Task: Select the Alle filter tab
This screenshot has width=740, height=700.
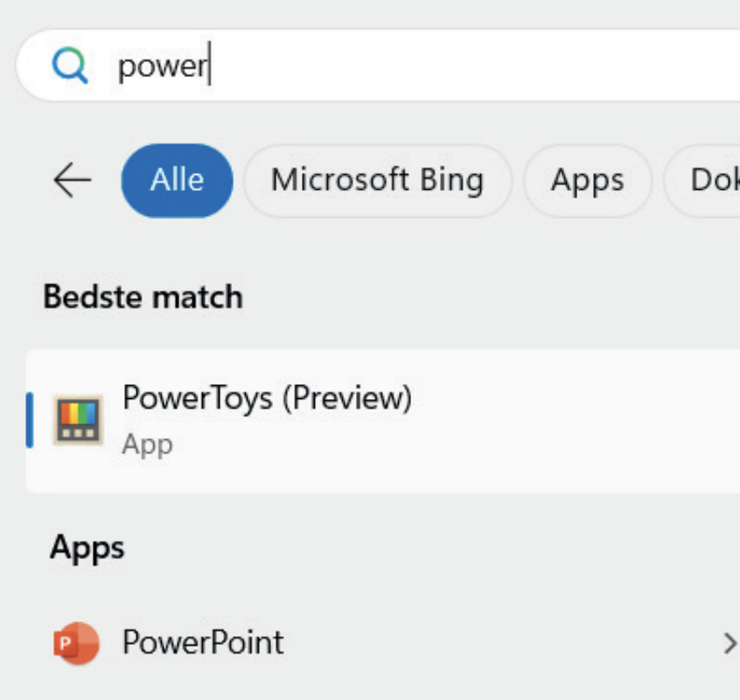Action: 177,180
